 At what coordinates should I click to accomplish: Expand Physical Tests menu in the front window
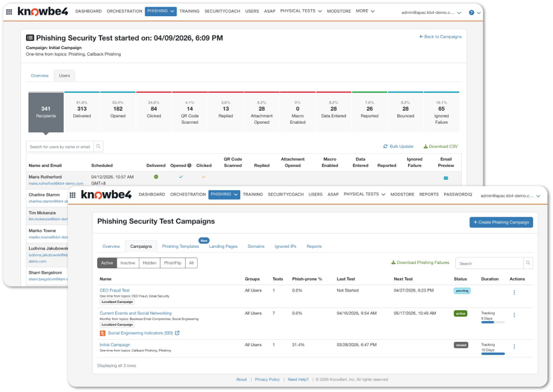tap(365, 194)
